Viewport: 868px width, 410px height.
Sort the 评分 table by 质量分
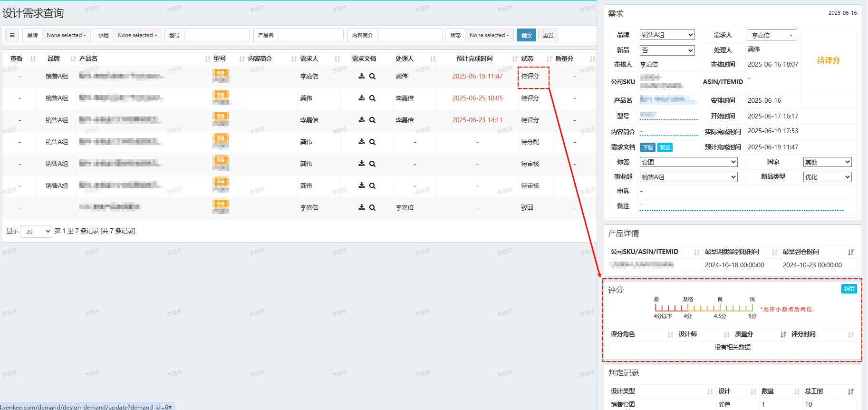click(x=783, y=334)
